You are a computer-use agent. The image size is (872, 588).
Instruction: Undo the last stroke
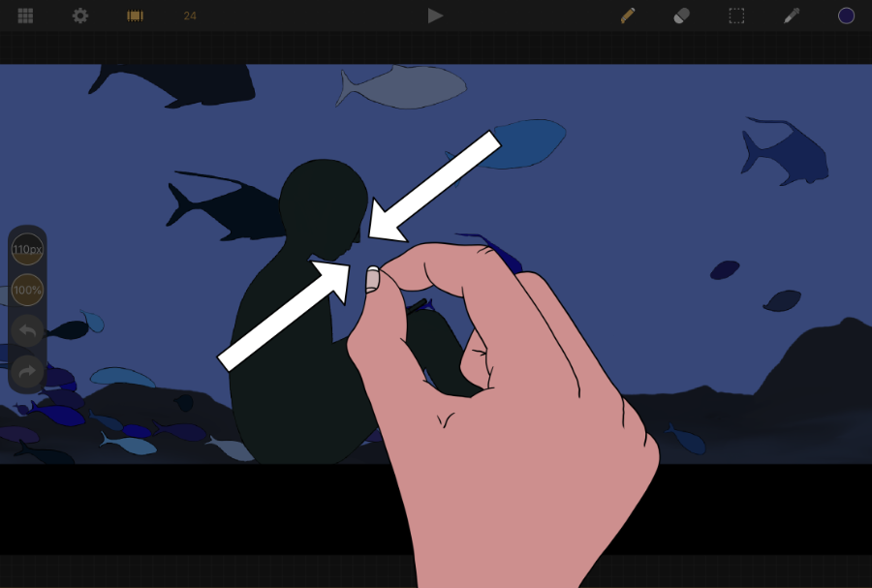27,330
